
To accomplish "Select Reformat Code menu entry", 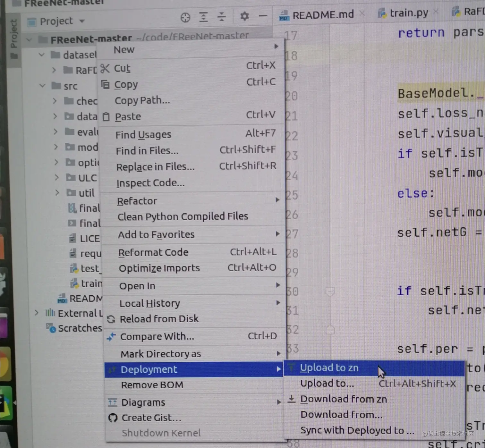I will (193, 252).
